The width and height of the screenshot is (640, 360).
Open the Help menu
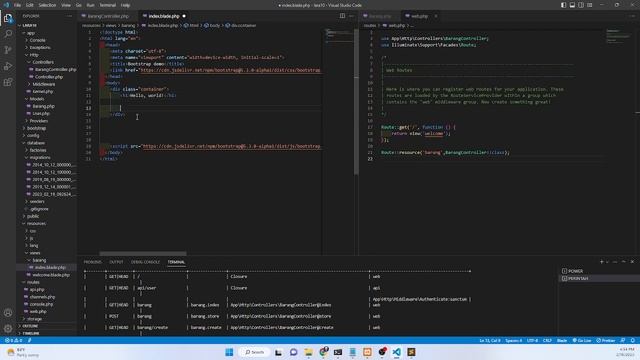[x=125, y=5]
